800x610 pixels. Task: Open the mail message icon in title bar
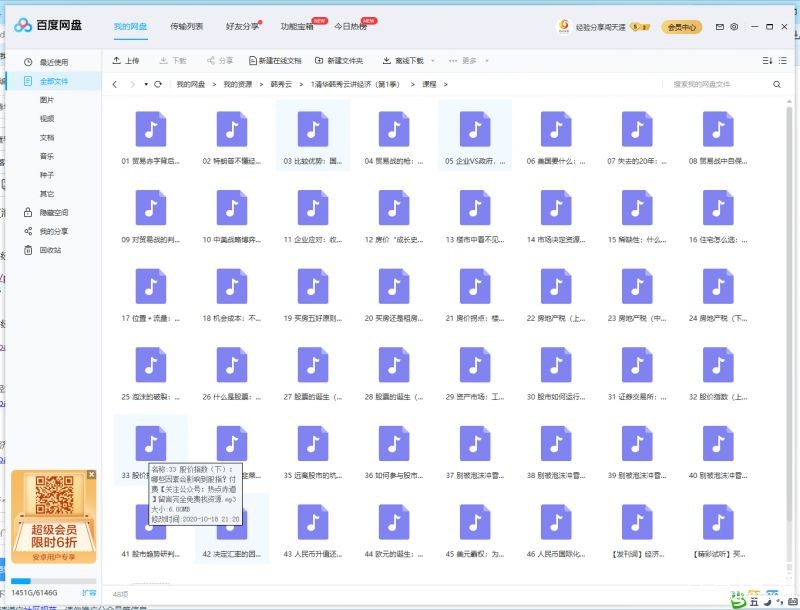pos(719,27)
